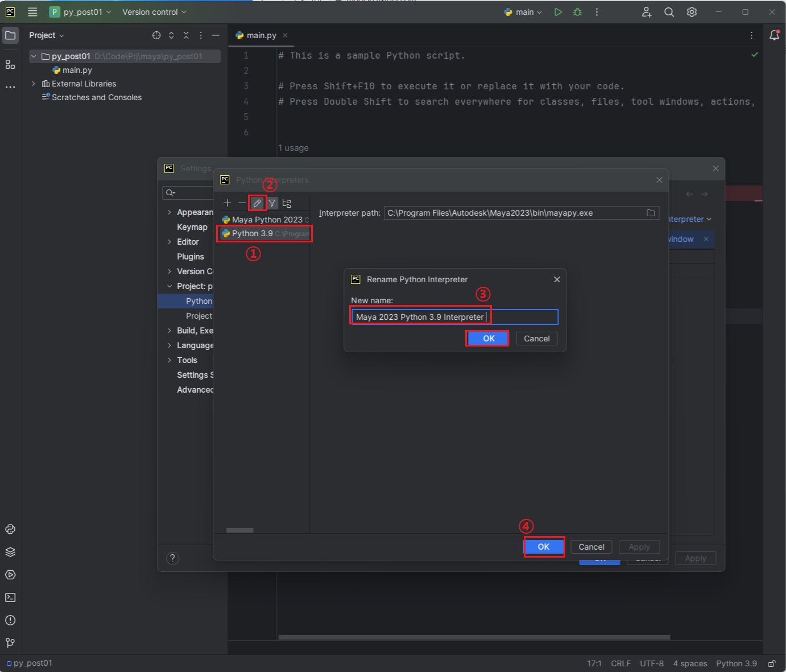Open help in Settings dialog
Image resolution: width=786 pixels, height=672 pixels.
(x=172, y=558)
